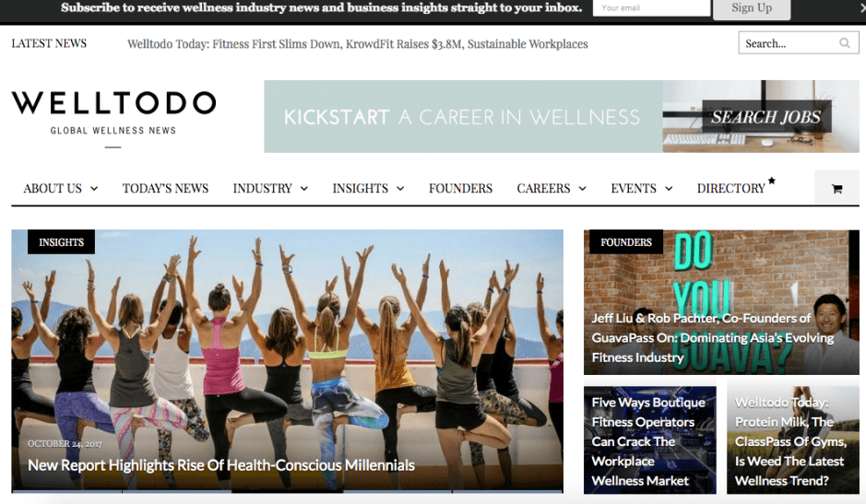
Task: Click the Sign Up button
Action: point(752,9)
